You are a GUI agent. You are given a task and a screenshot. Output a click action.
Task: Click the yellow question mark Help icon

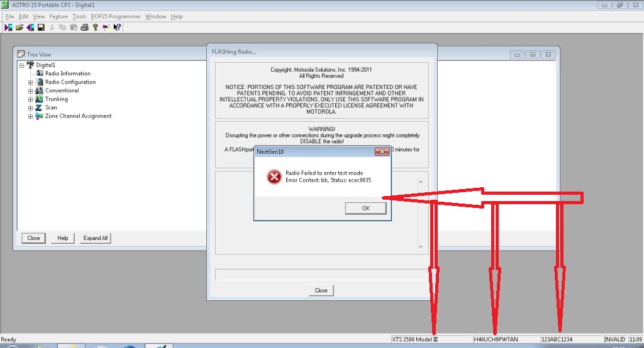point(96,28)
